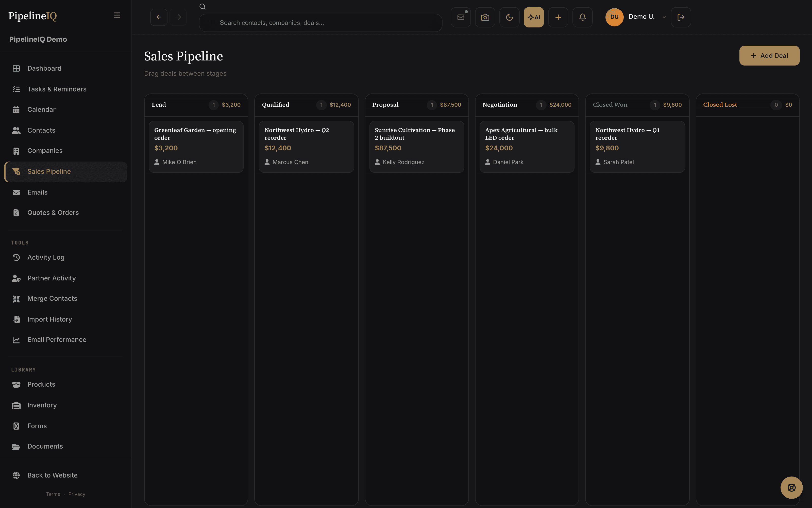
Task: Open Companies in sidebar
Action: pos(66,151)
